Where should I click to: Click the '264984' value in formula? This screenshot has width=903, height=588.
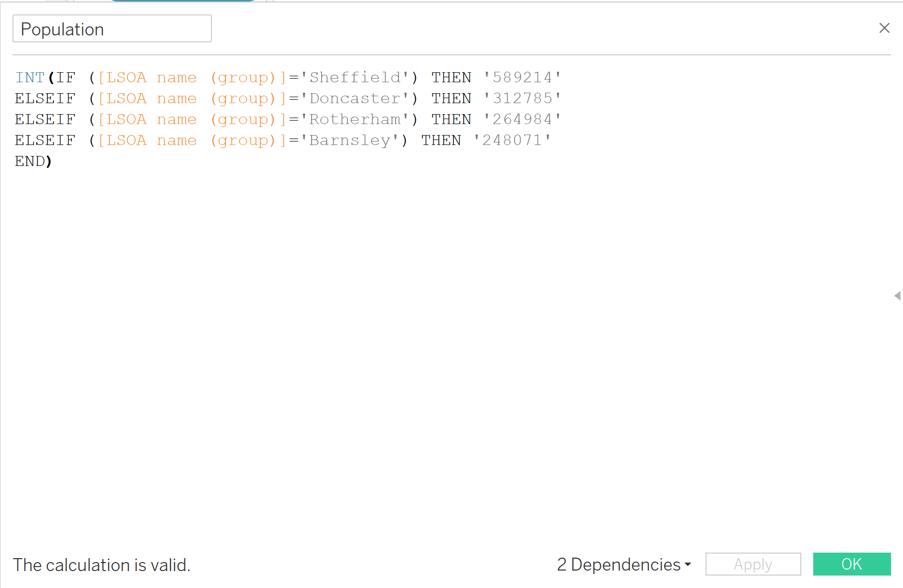pos(522,119)
